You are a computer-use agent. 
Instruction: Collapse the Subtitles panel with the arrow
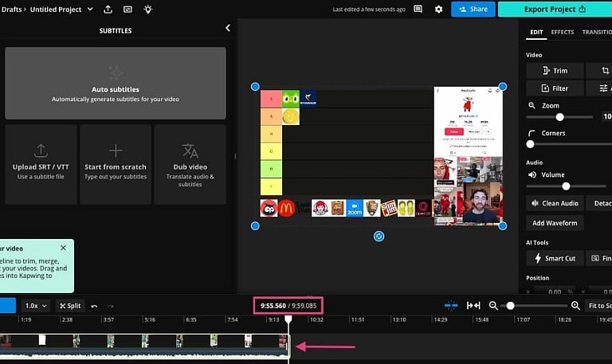[228, 28]
